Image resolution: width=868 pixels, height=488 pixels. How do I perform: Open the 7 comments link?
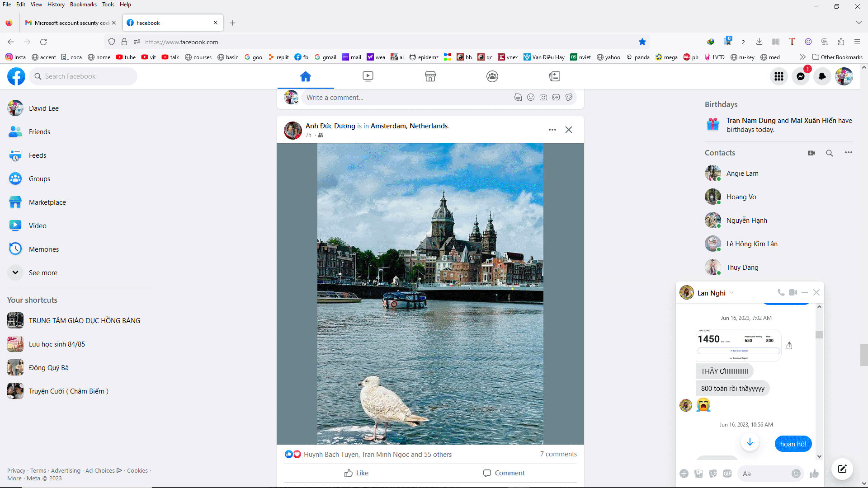[x=558, y=454]
